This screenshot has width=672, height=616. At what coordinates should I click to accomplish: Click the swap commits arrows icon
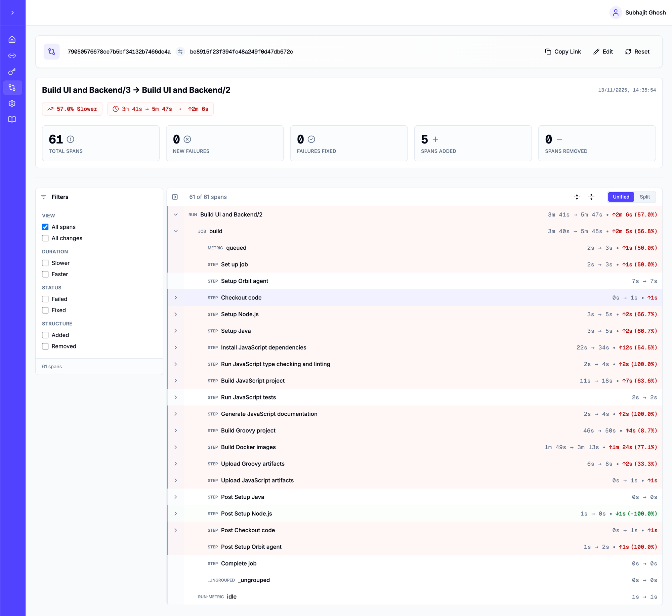pyautogui.click(x=180, y=52)
